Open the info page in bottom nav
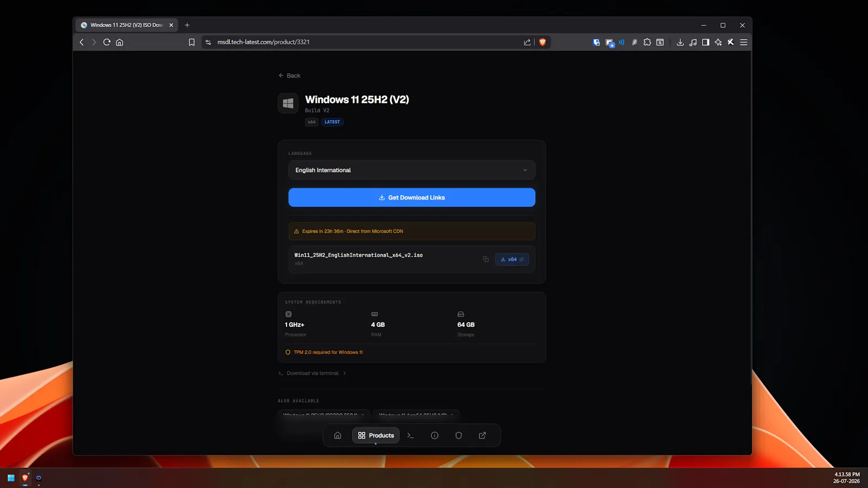This screenshot has height=488, width=868. click(435, 435)
